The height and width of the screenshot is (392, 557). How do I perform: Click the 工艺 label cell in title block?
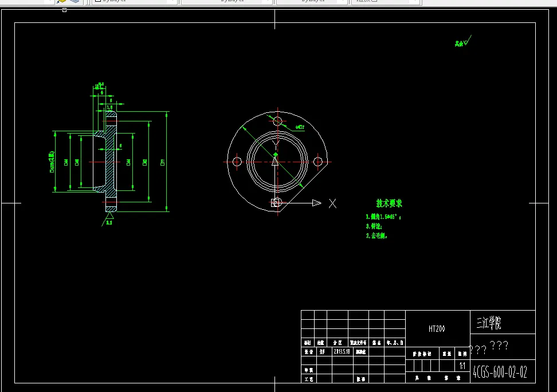(308, 379)
